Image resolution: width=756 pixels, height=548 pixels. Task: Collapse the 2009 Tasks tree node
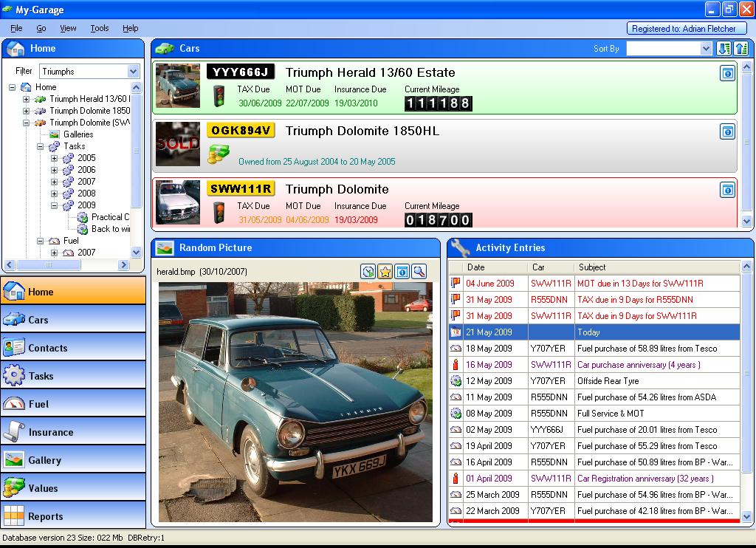(54, 205)
